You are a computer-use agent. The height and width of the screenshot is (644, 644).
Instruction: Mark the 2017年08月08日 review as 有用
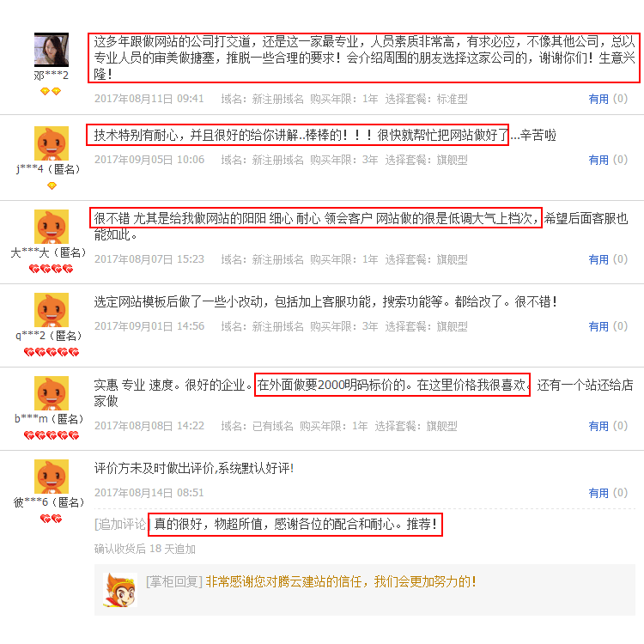pos(598,426)
